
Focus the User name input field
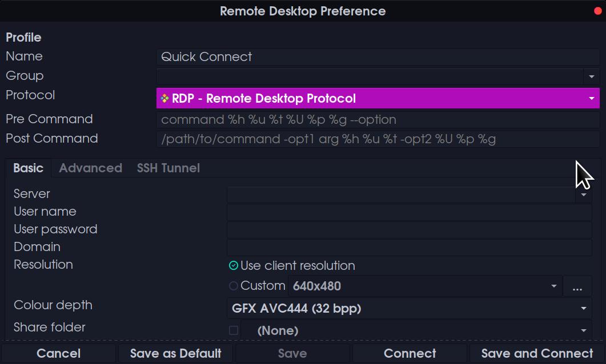(409, 213)
